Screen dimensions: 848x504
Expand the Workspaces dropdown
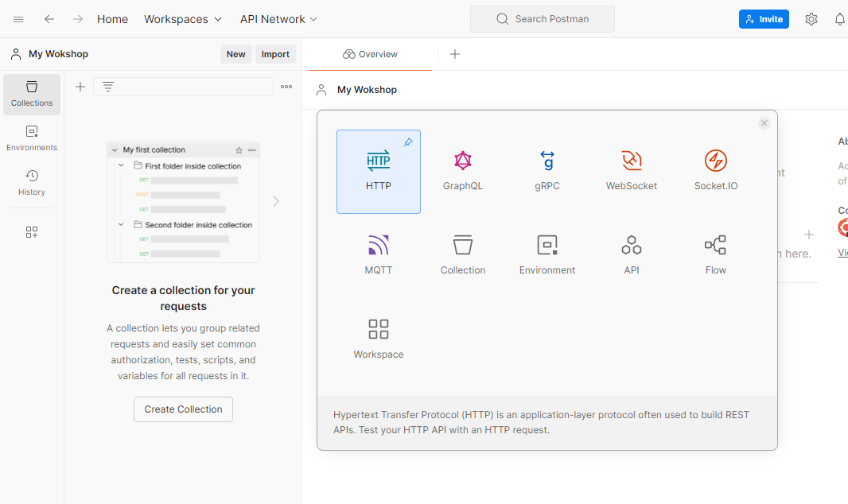point(183,19)
